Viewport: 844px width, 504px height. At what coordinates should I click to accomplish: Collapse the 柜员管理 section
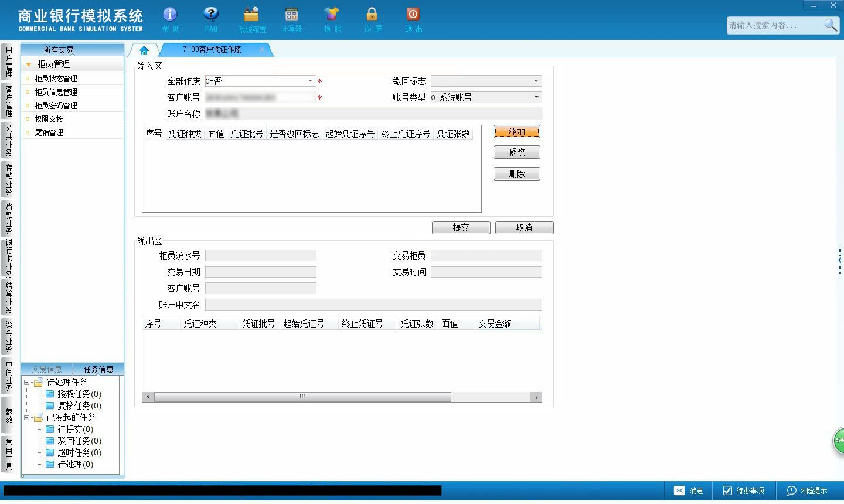click(28, 64)
